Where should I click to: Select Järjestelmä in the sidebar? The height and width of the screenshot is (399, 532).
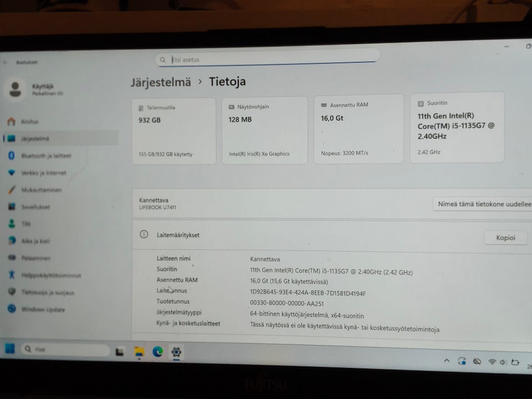[x=61, y=139]
